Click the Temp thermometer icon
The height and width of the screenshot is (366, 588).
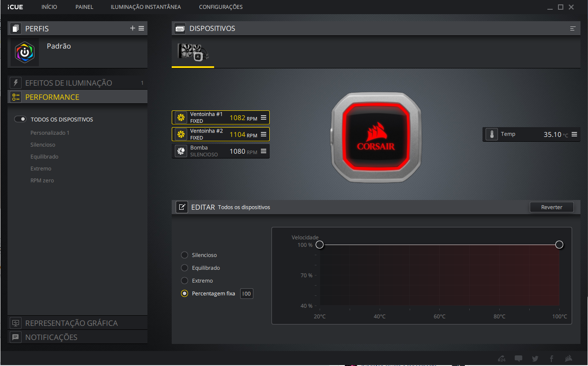(491, 134)
